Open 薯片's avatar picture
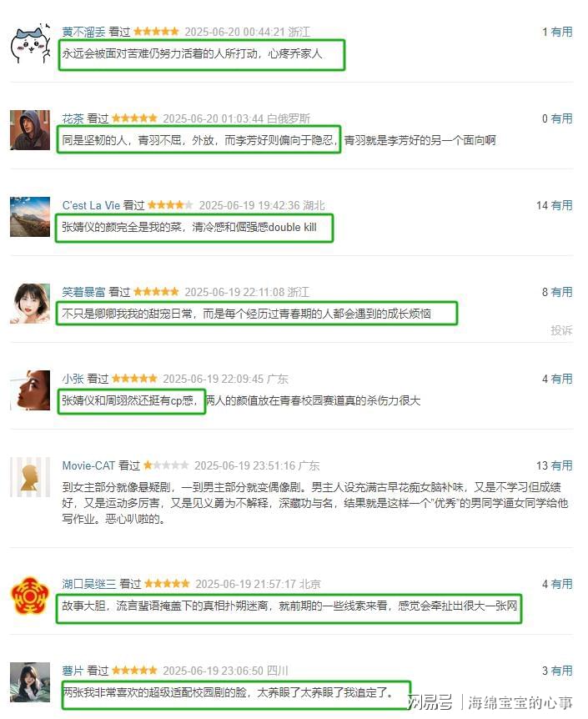 (x=30, y=681)
